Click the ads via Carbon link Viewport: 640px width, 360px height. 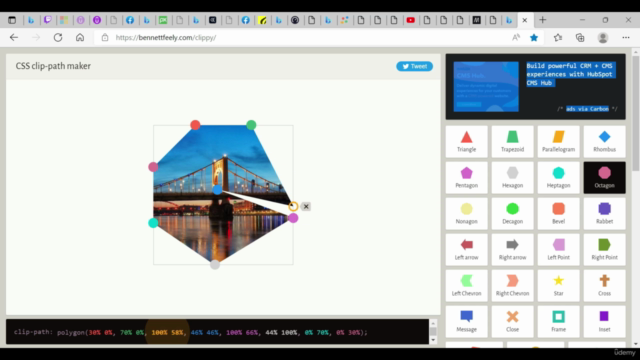click(587, 109)
